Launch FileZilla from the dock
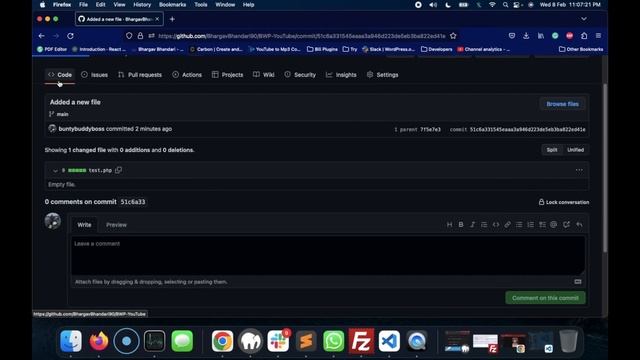 click(x=361, y=341)
